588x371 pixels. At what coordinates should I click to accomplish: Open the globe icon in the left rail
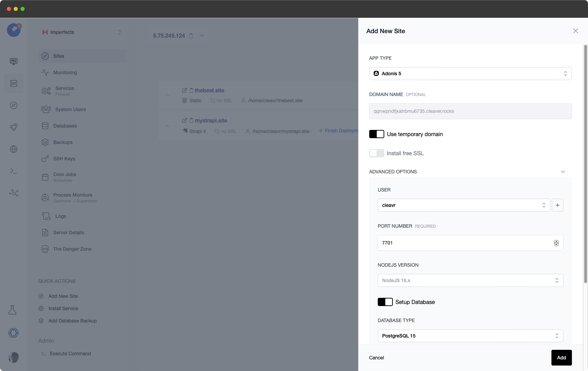13,149
